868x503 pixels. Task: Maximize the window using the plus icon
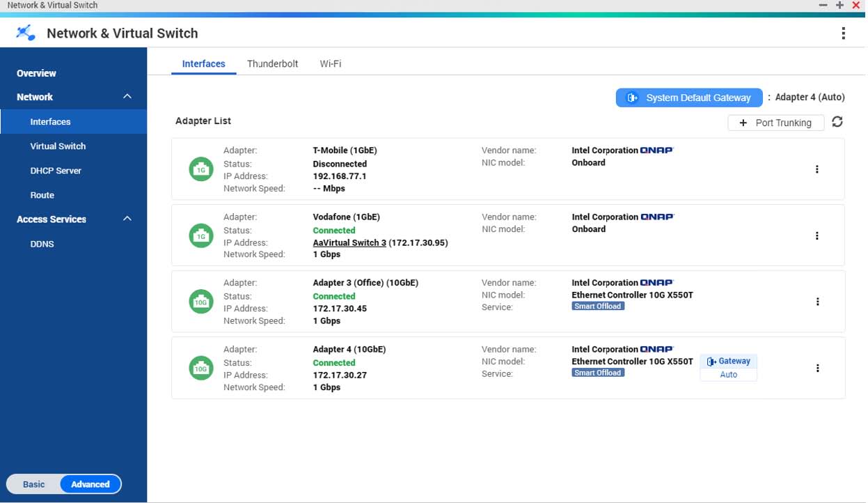(839, 5)
